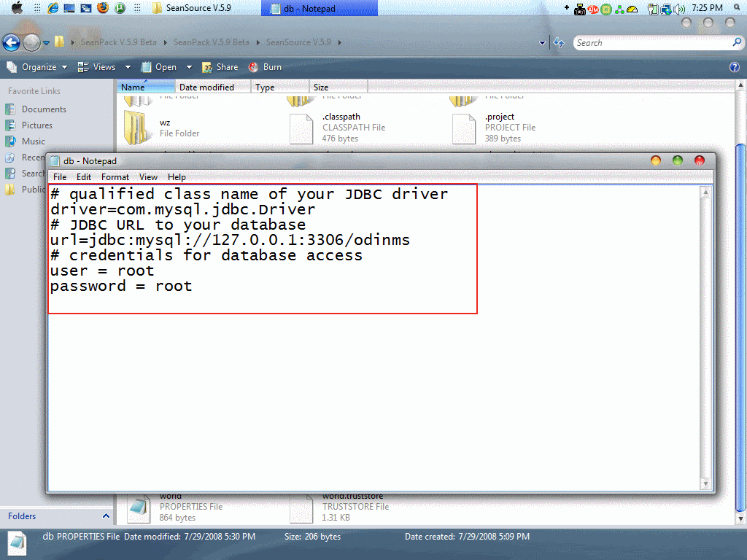Click the 'url=jdbc:mysql://127.0.0.1:3306/odinms' line

(x=230, y=240)
